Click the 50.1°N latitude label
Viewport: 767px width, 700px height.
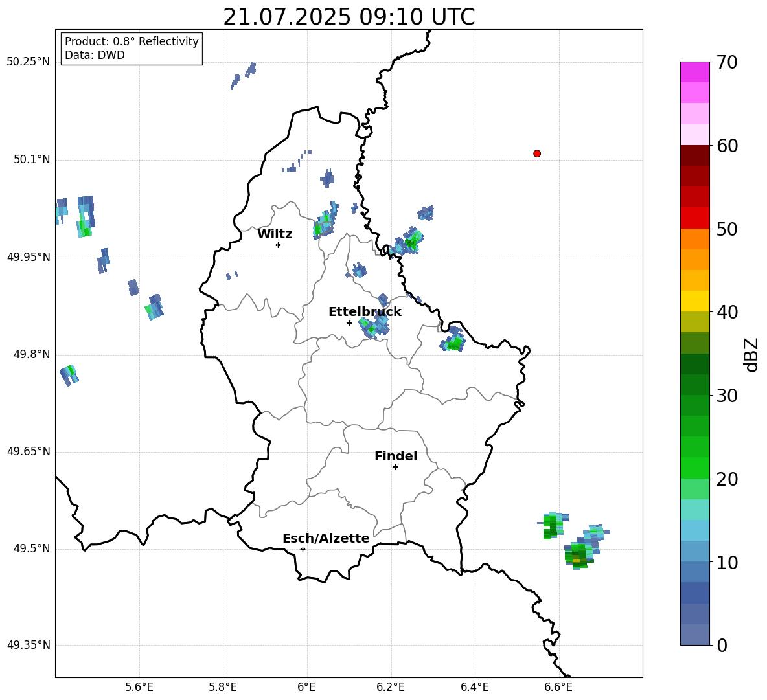click(32, 159)
